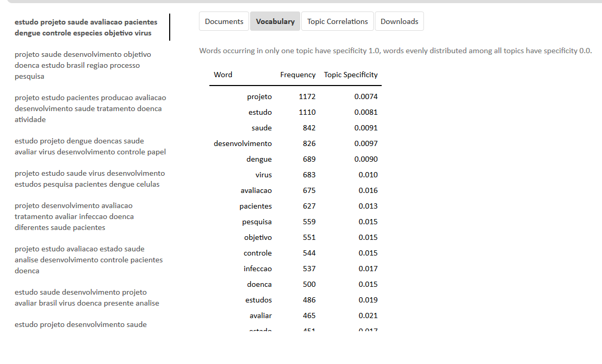Select topic ending with 'doenca presente analise'
Screen dimensions: 602x364
click(x=86, y=298)
